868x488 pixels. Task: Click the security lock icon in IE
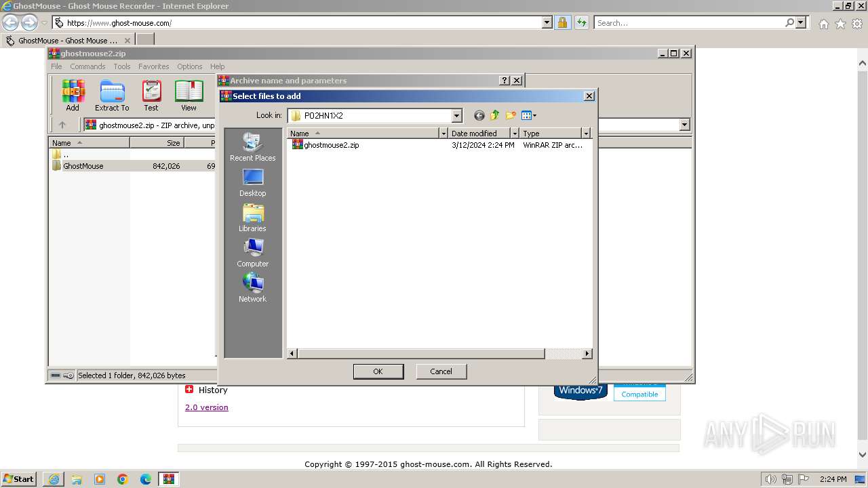pyautogui.click(x=562, y=23)
